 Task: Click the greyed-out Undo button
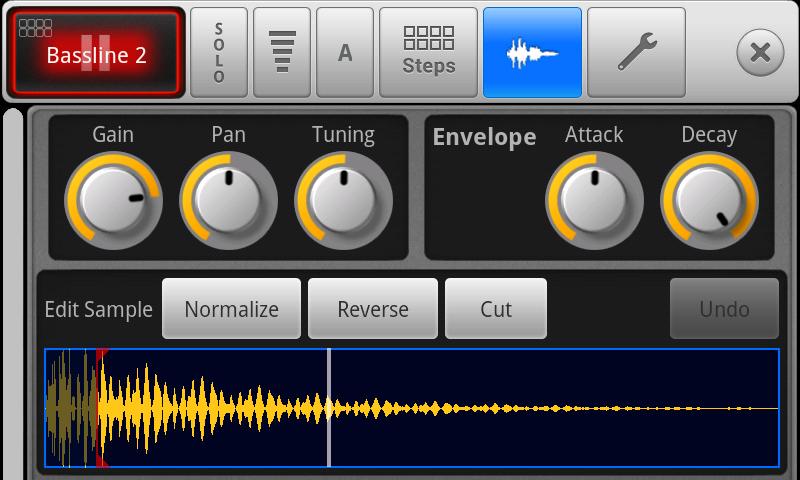tap(724, 309)
